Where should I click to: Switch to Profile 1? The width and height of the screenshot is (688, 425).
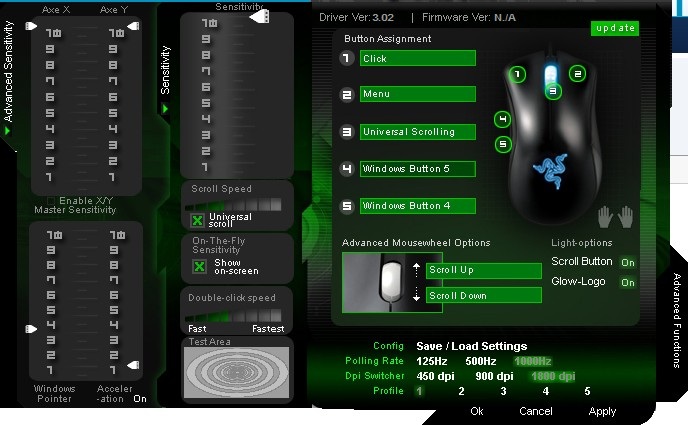[x=419, y=391]
